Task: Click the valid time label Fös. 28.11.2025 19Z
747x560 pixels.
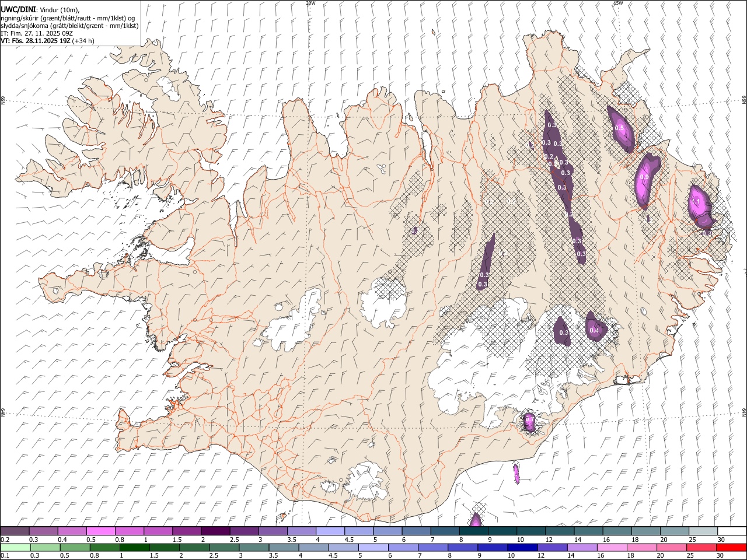Action: pyautogui.click(x=41, y=41)
